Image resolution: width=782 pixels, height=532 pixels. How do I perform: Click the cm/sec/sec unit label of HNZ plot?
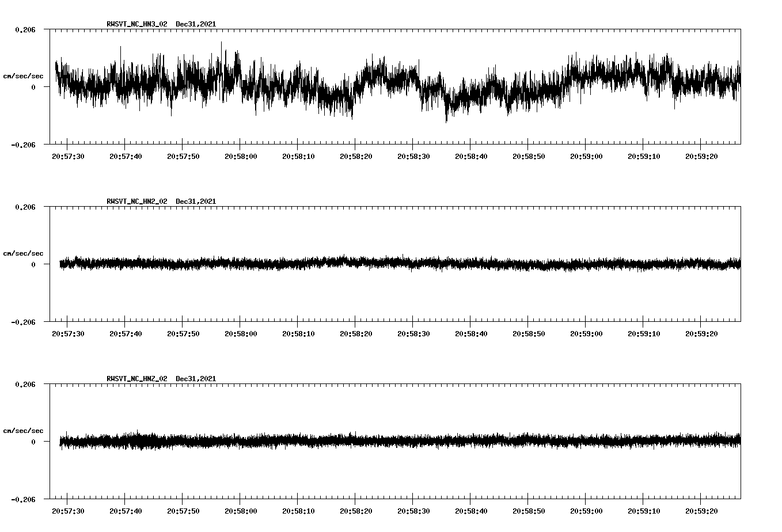coord(23,431)
